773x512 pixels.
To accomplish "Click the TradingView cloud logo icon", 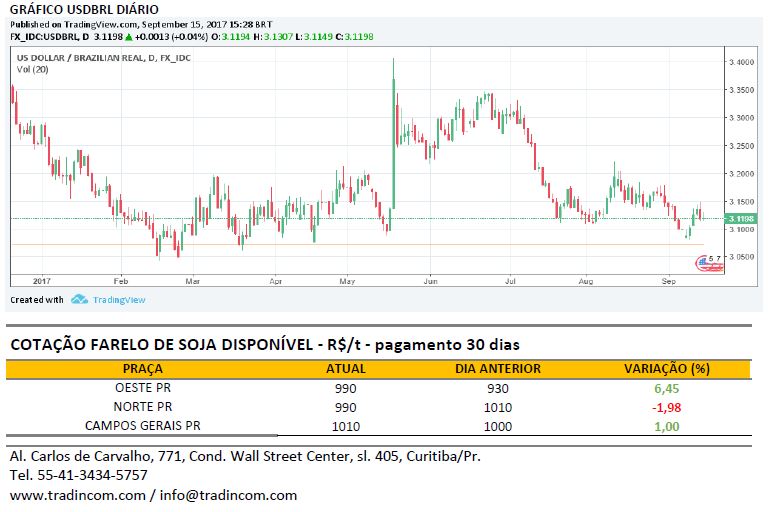I will [80, 299].
